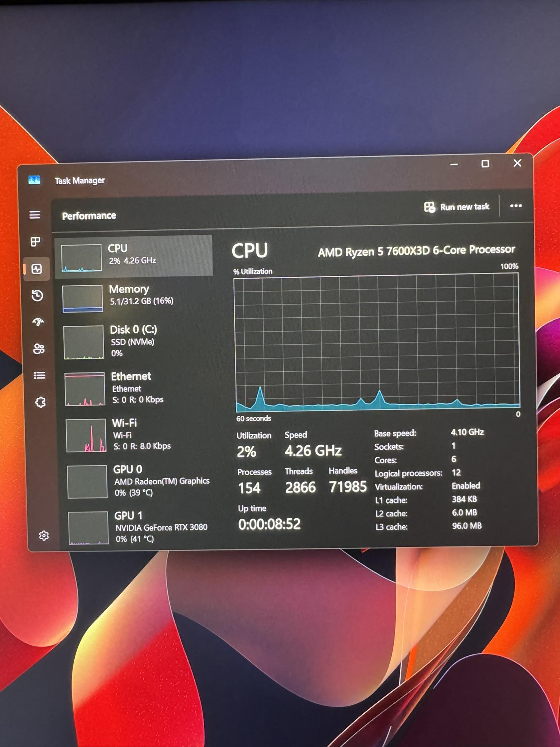
Task: Open Startup apps page icon
Action: [x=38, y=322]
